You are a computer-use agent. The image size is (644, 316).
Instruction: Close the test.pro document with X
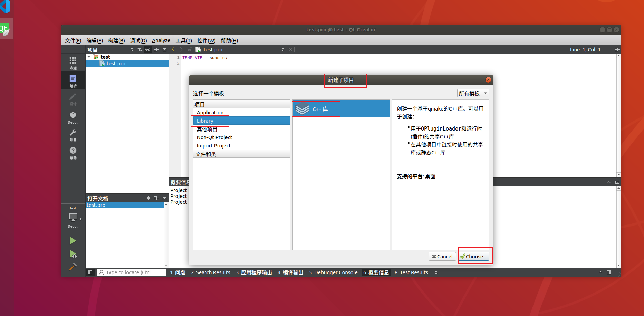point(290,49)
